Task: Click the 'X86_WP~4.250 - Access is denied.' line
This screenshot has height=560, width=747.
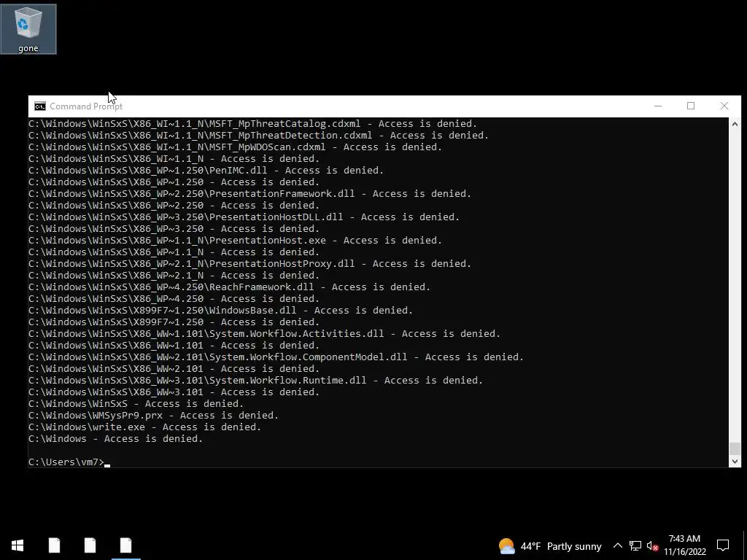Action: click(174, 298)
